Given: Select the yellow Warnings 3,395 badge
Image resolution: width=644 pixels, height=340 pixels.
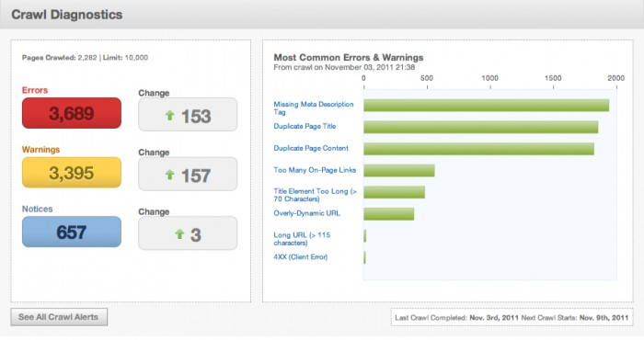Looking at the screenshot, I should [x=72, y=173].
